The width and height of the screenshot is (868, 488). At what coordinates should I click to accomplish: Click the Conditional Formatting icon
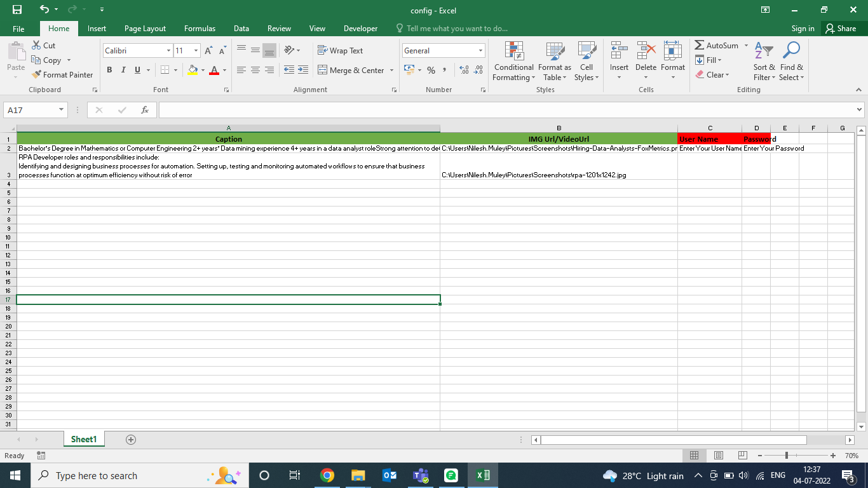pyautogui.click(x=513, y=51)
